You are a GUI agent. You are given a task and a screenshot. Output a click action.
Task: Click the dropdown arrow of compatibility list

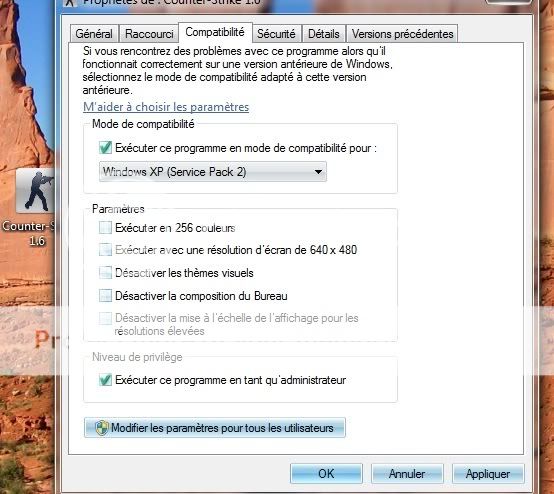[318, 172]
